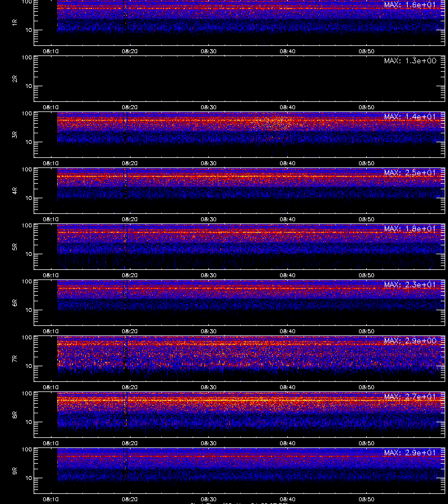This screenshot has width=448, height=504.
Task: Click the 1R panel axis label
Action: [x=15, y=22]
